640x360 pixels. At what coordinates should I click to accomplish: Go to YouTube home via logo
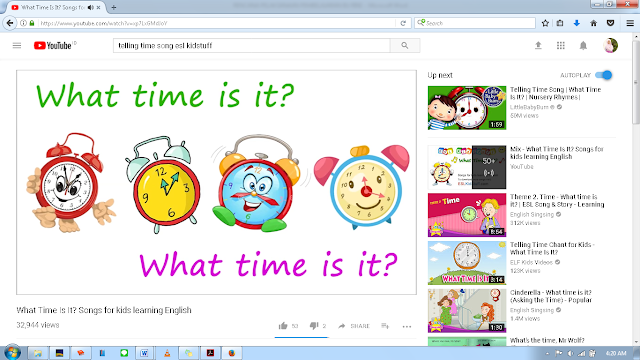click(x=52, y=45)
